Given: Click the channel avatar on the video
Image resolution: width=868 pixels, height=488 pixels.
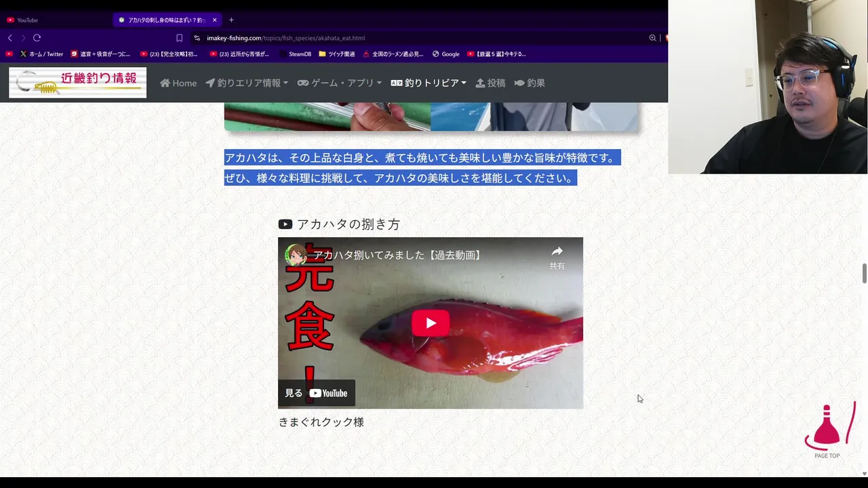Looking at the screenshot, I should 296,255.
